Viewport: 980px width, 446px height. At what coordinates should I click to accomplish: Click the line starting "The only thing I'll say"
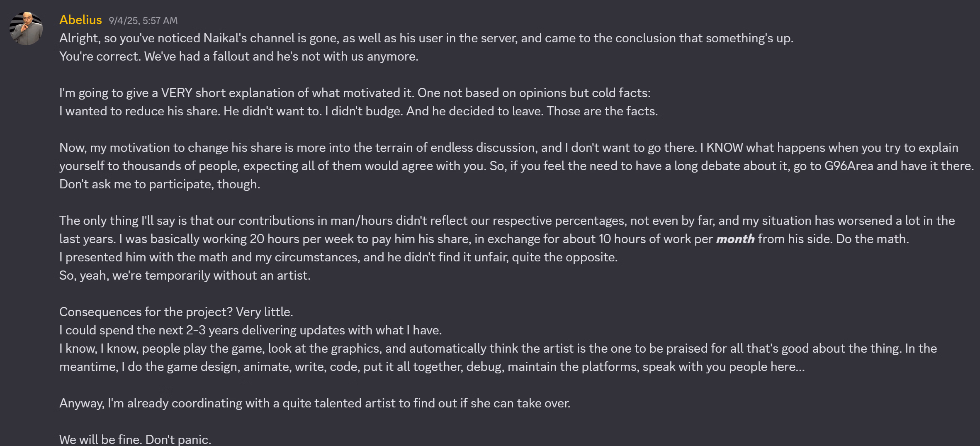[x=507, y=221]
